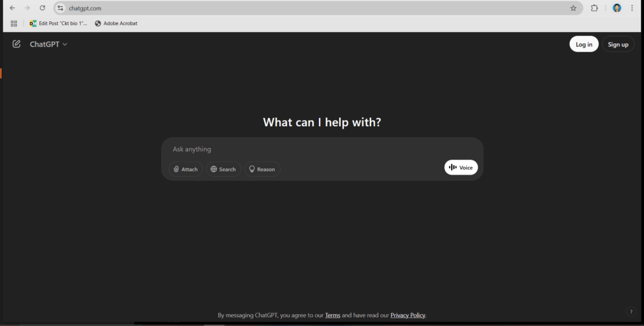Toggle the Reason option
The image size is (644, 326).
pyautogui.click(x=262, y=169)
